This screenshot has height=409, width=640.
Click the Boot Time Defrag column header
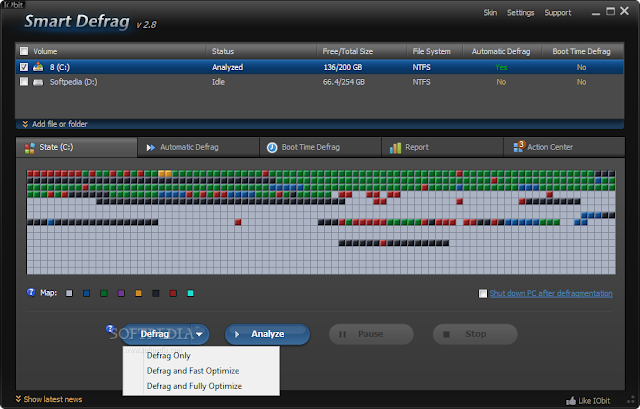[582, 51]
